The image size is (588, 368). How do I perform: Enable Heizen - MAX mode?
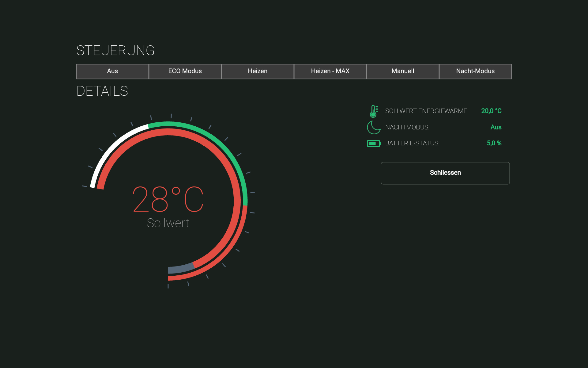coord(330,71)
